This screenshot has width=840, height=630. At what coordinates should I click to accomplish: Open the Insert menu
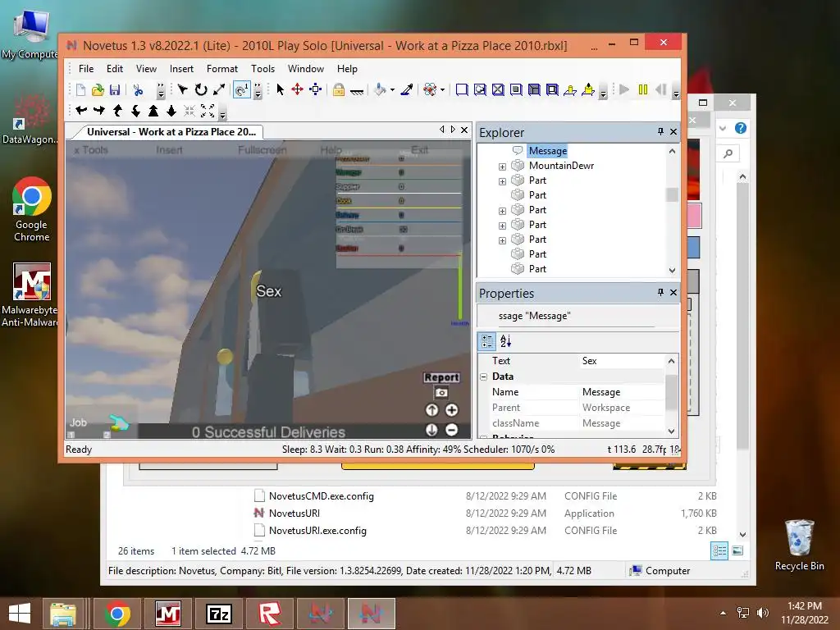click(181, 69)
